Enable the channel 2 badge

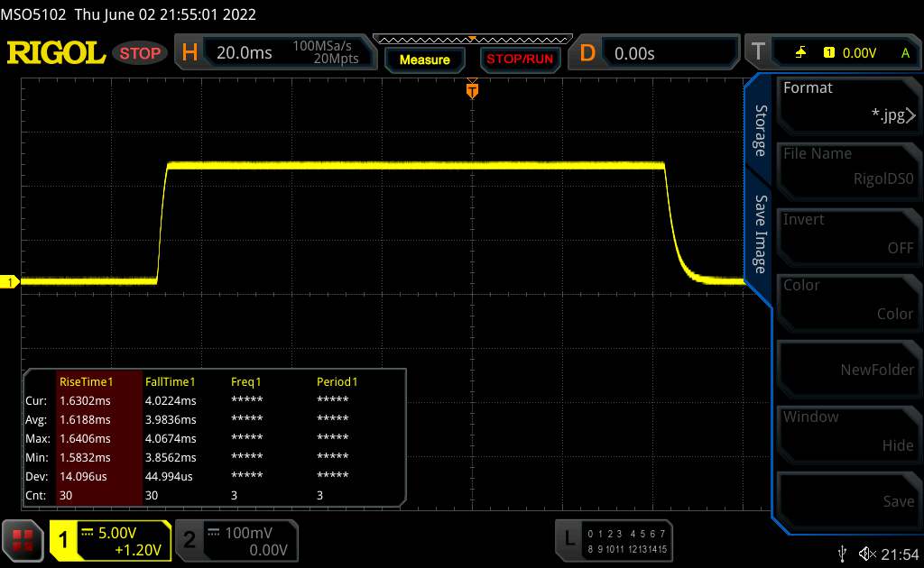189,540
